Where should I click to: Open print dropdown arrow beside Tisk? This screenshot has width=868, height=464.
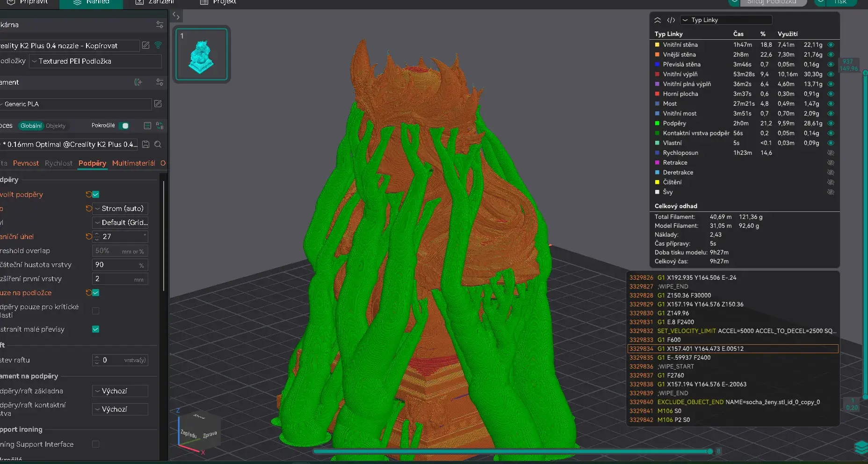(x=819, y=2)
